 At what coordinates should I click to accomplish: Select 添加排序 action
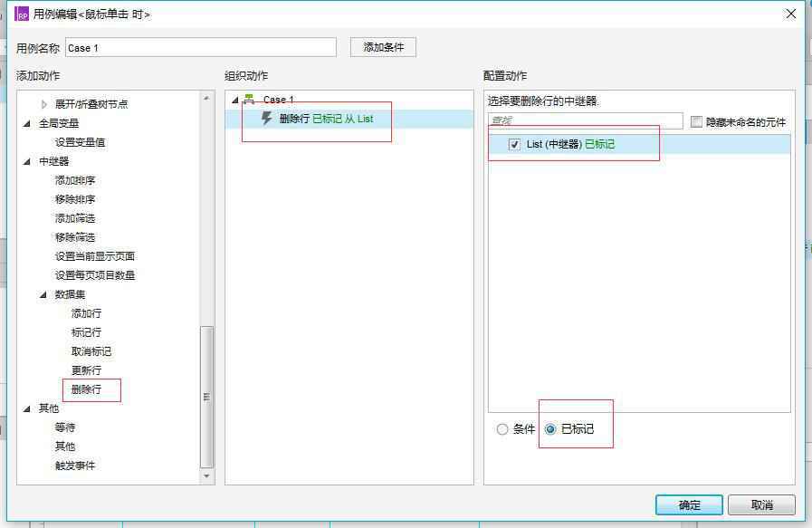click(75, 180)
